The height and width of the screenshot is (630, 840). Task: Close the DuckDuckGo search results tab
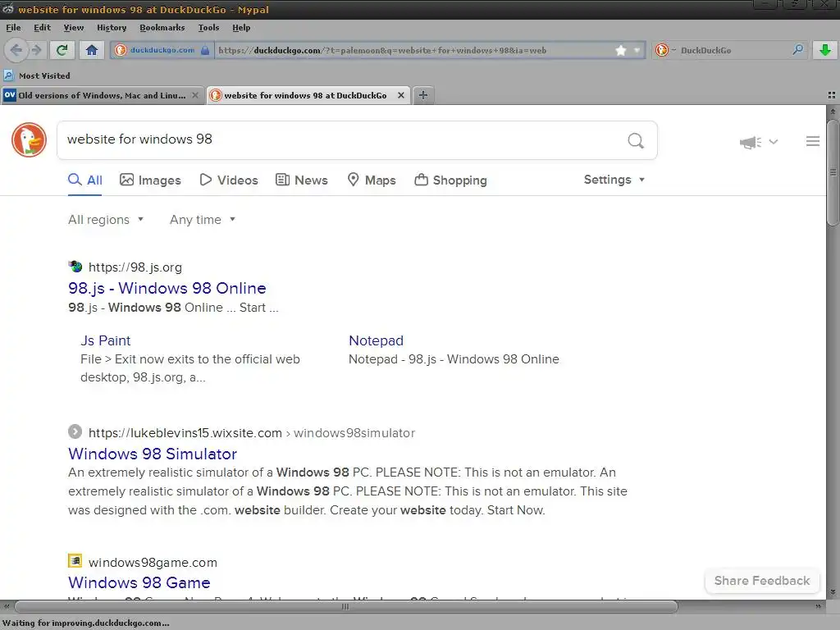(x=400, y=95)
